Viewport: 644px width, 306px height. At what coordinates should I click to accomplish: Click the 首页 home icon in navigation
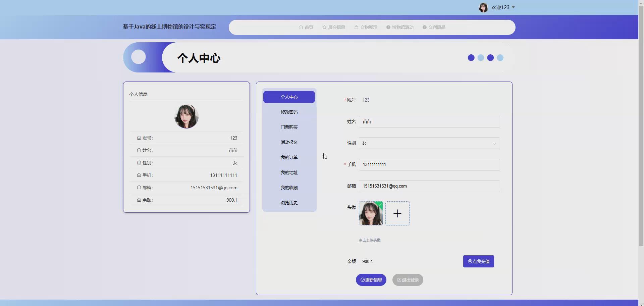click(x=301, y=27)
